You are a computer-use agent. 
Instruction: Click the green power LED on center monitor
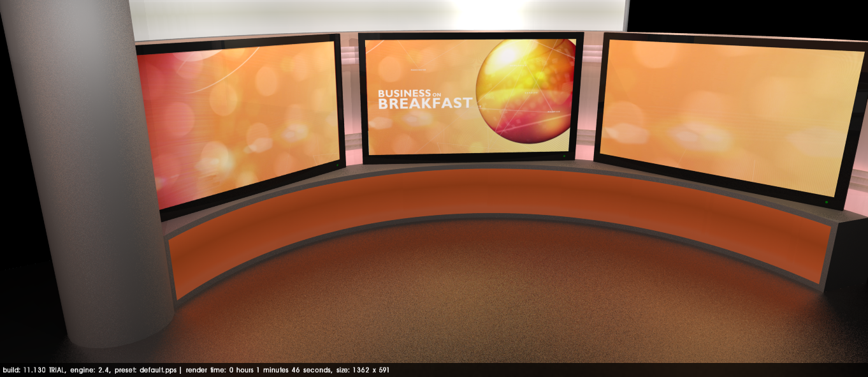565,156
